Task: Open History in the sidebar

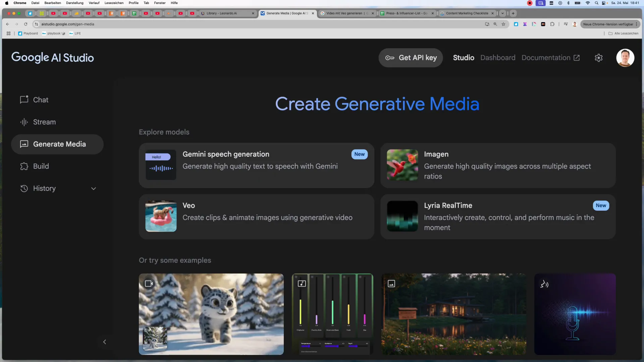Action: [44, 188]
